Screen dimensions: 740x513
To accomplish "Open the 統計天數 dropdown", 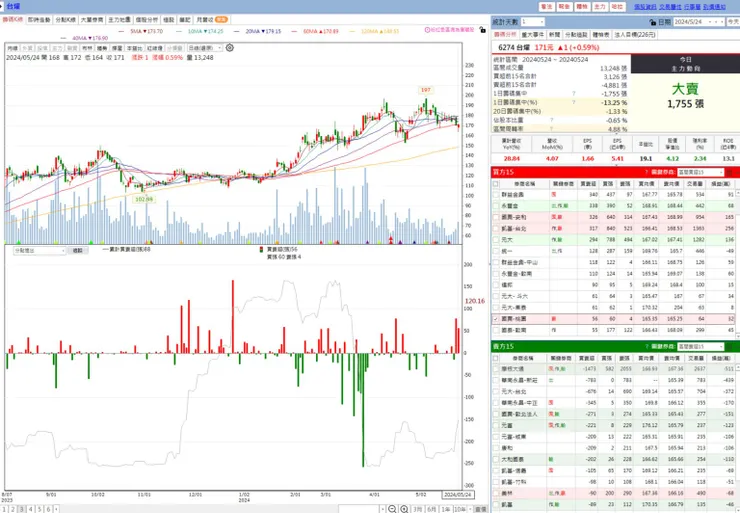I will [x=532, y=22].
